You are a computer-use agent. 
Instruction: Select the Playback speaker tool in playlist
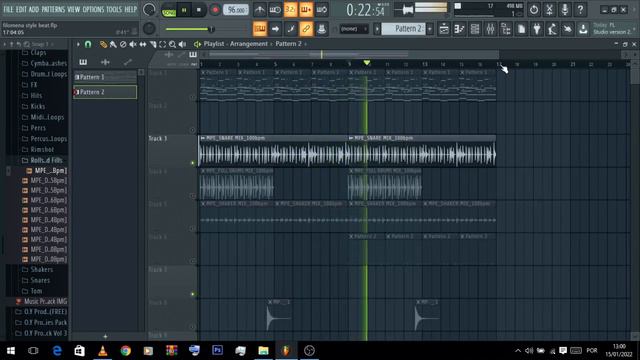[182, 44]
